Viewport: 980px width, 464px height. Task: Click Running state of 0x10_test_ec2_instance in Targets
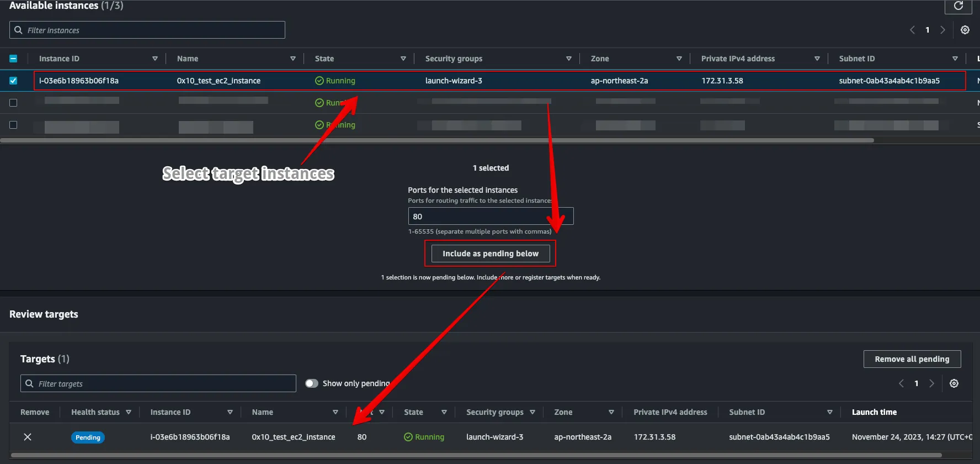[424, 437]
